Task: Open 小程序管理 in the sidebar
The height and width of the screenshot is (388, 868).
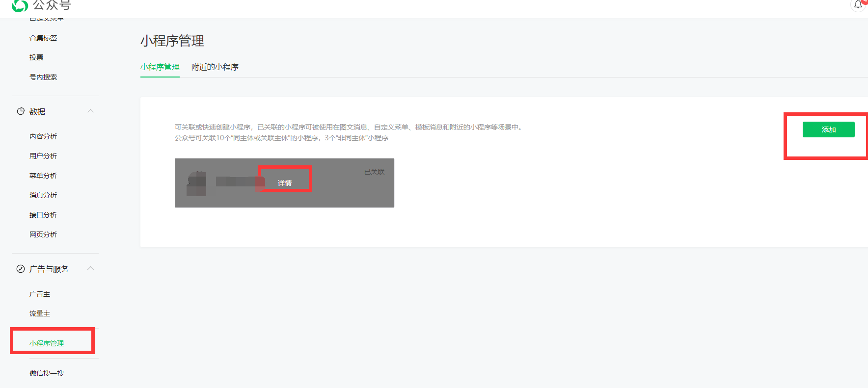Action: tap(47, 343)
